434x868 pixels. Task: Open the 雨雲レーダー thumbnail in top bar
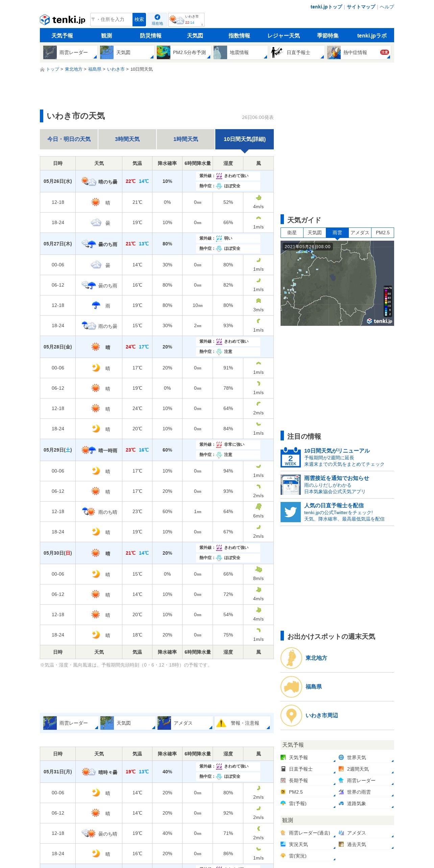(50, 52)
